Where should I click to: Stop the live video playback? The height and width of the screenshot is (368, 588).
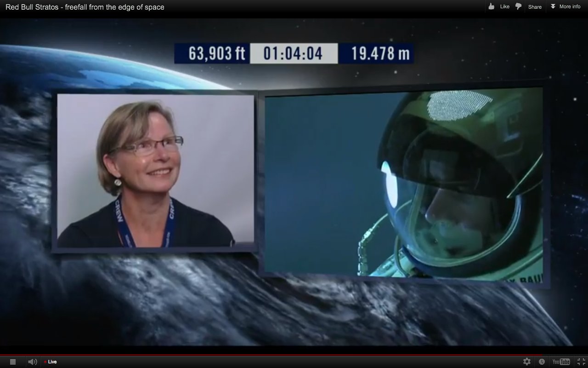pyautogui.click(x=13, y=362)
